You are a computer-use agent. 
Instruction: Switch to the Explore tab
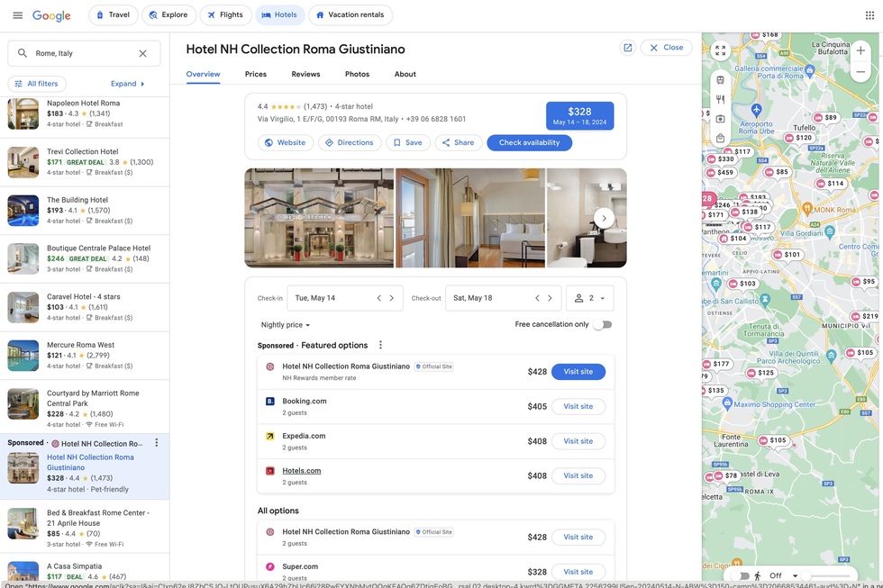[168, 15]
